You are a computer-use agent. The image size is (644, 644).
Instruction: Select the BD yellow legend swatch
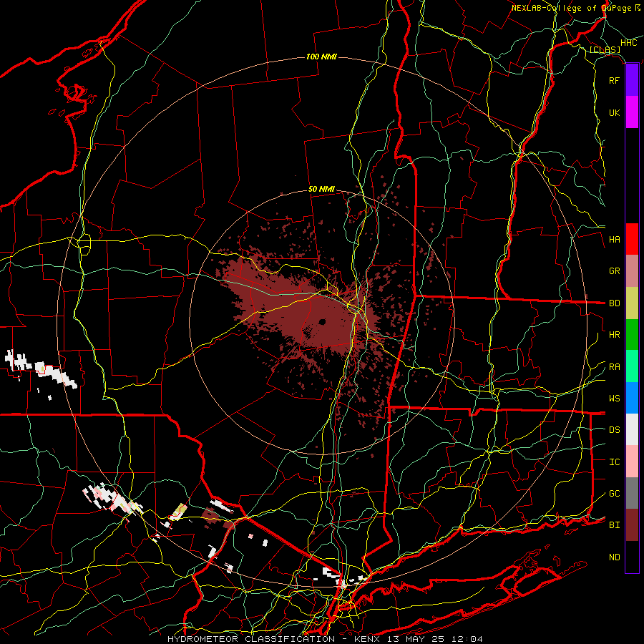tap(632, 303)
